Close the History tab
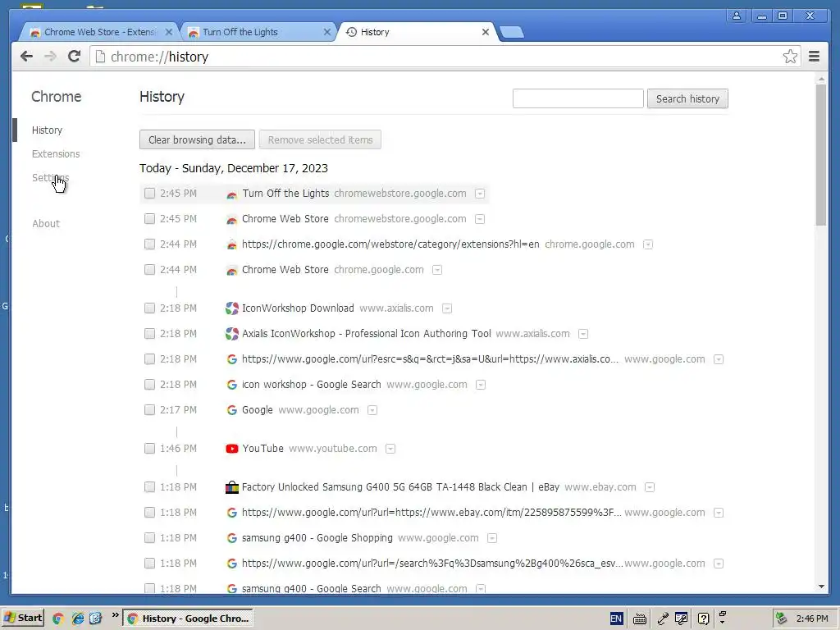This screenshot has width=840, height=630. click(486, 32)
